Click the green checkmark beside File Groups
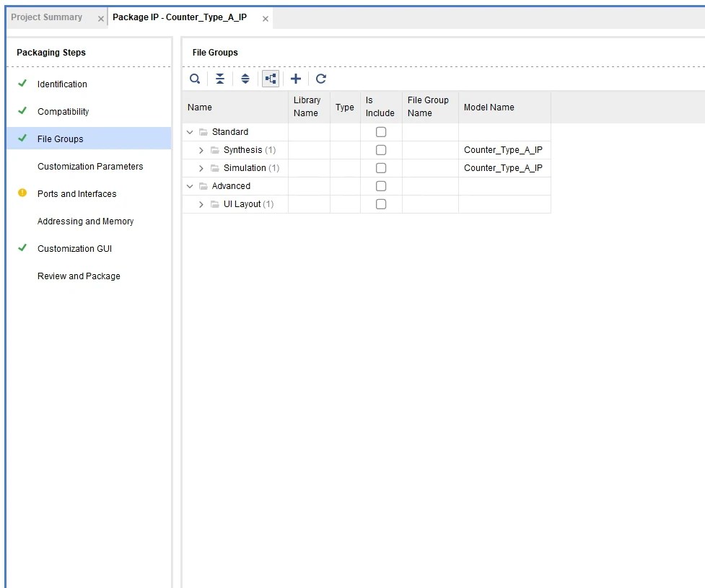 pos(22,139)
